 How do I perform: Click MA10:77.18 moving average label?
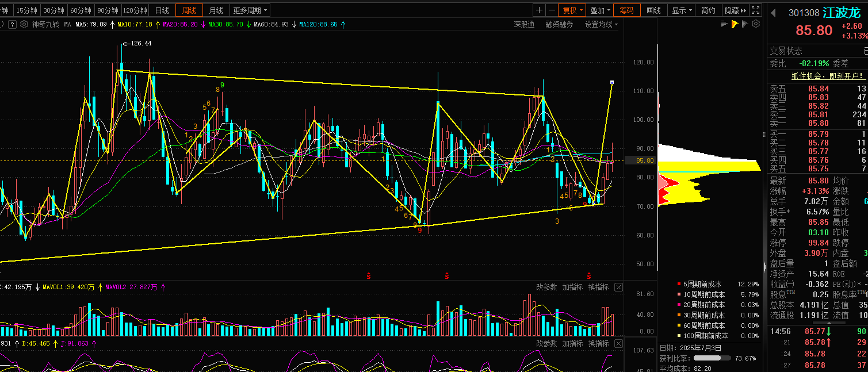click(x=135, y=24)
